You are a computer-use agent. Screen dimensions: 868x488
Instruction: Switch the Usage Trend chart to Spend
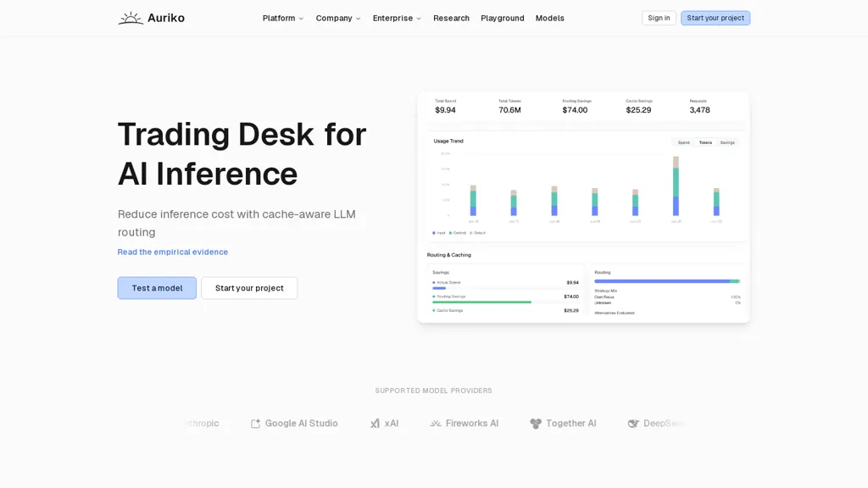click(684, 142)
